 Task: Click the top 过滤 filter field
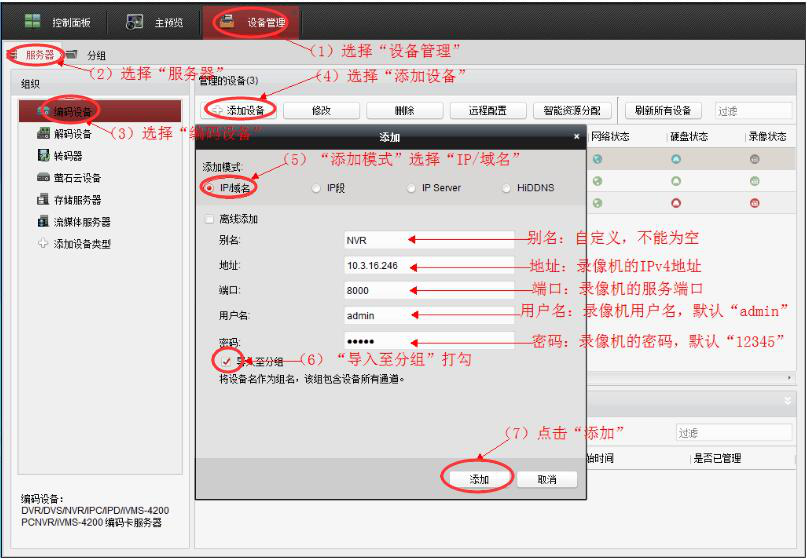click(753, 111)
